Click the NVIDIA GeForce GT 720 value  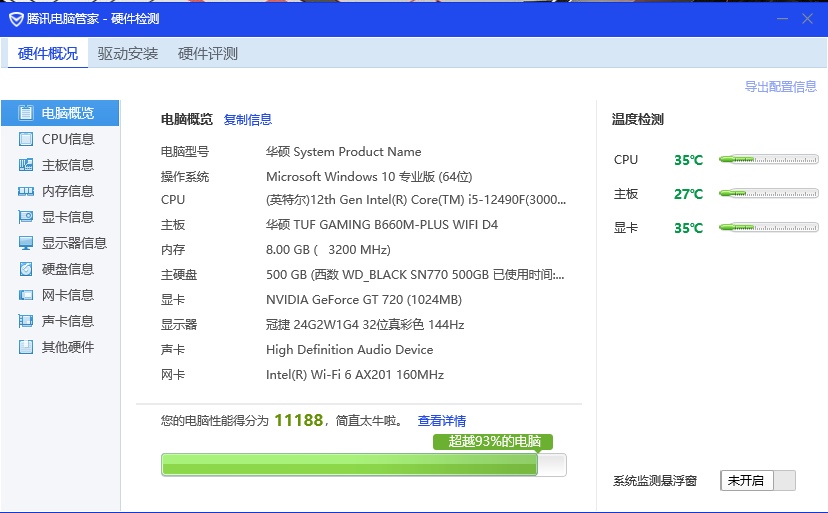[x=364, y=300]
